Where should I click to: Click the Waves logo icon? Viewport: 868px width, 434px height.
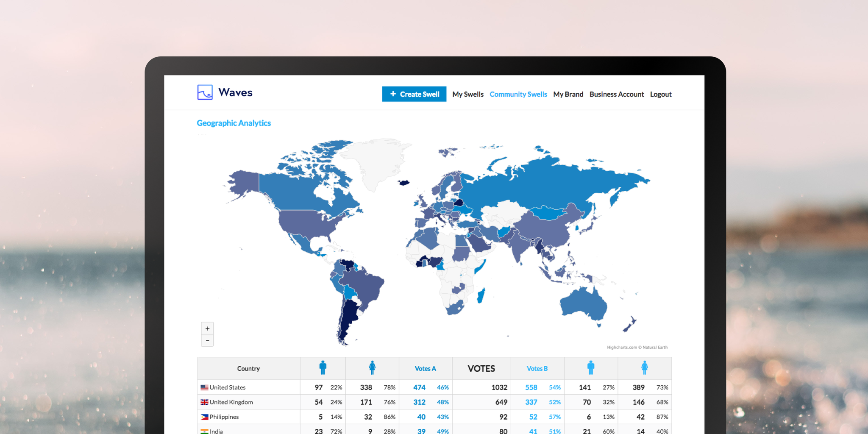pos(205,92)
